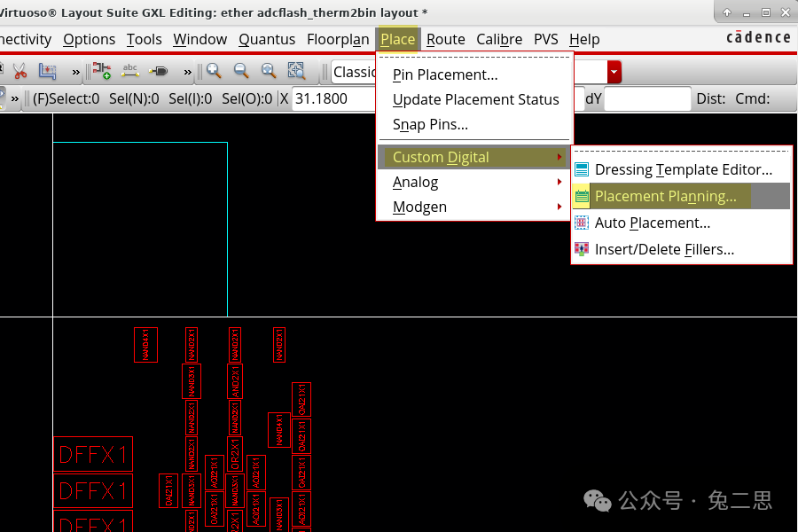
Task: Expand the create toolbar overflow chevron
Action: click(188, 73)
